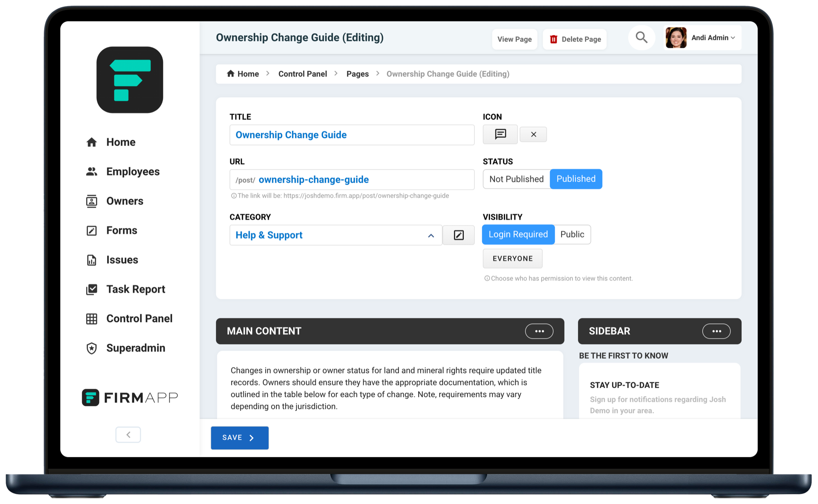Remove the selected page icon
The image size is (818, 504).
coord(533,134)
